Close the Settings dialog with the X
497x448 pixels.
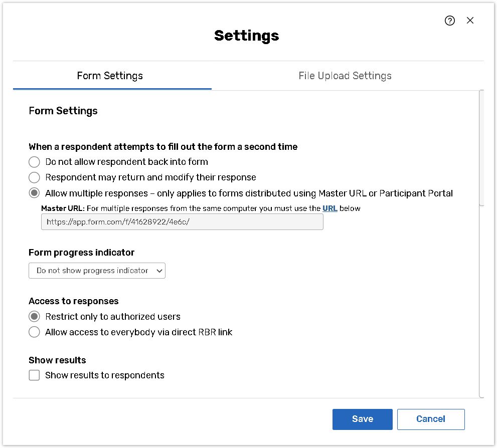pyautogui.click(x=470, y=21)
